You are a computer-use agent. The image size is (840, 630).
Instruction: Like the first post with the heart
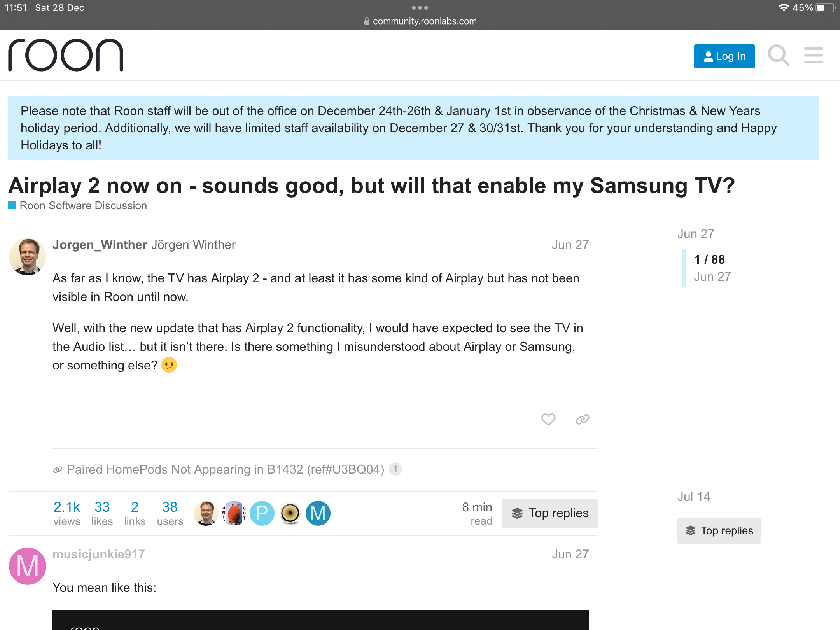pyautogui.click(x=548, y=419)
